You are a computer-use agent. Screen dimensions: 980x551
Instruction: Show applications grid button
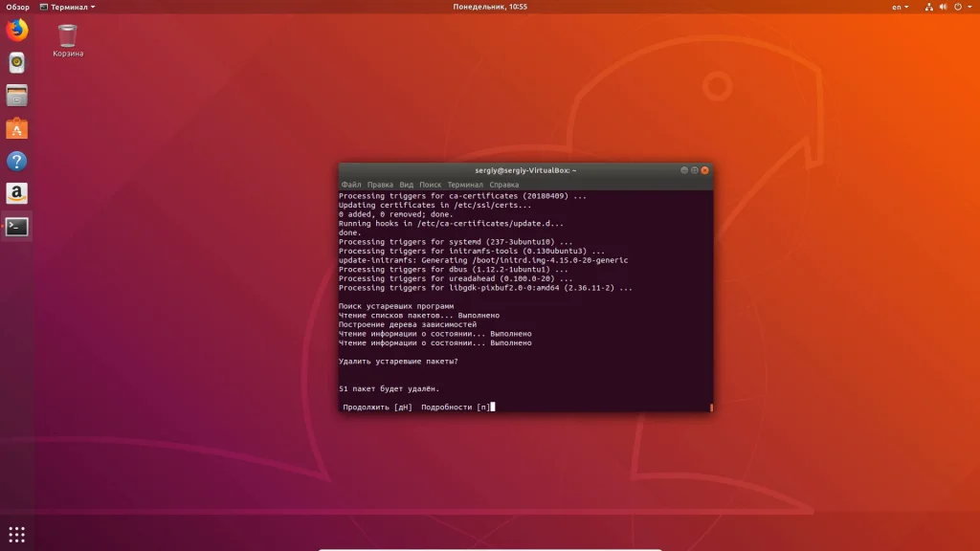[16, 534]
